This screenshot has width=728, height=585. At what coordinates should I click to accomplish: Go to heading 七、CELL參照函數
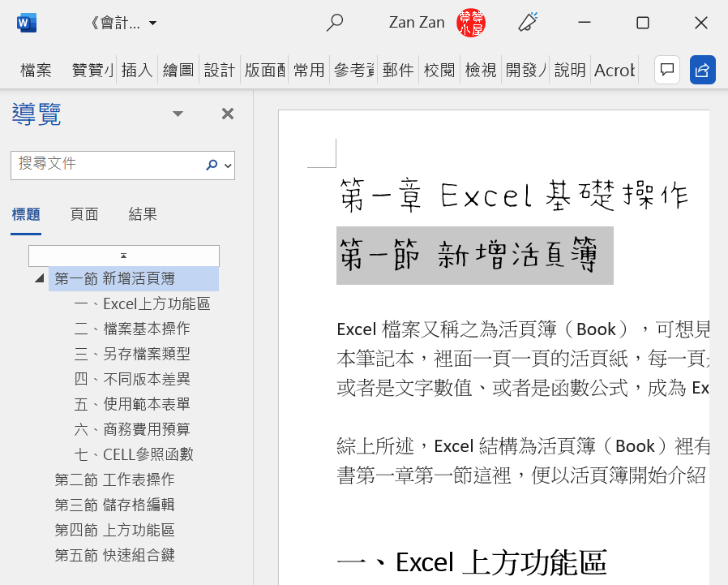coord(134,454)
